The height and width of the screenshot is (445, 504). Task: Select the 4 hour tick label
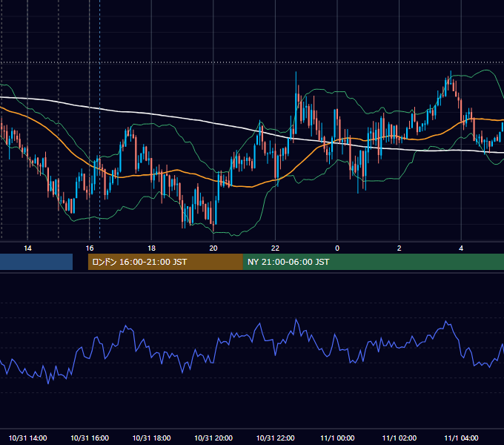coord(461,248)
